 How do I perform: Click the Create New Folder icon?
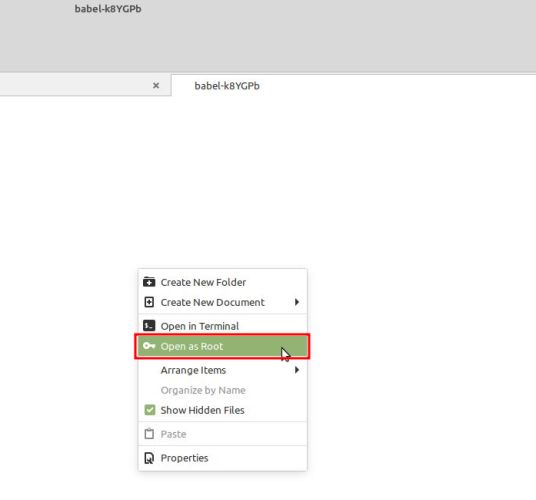(149, 282)
